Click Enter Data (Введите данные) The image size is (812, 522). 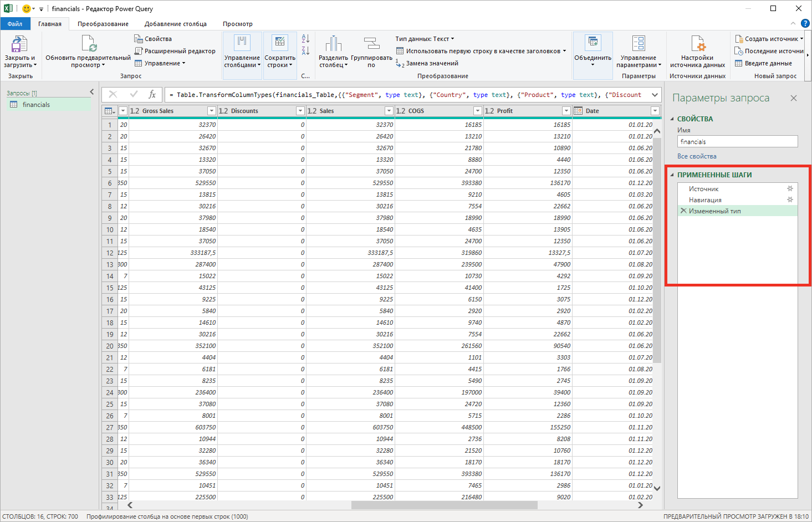click(763, 63)
